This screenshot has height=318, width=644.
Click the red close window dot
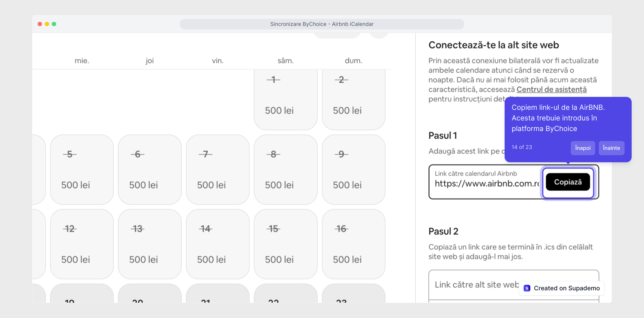click(x=40, y=24)
